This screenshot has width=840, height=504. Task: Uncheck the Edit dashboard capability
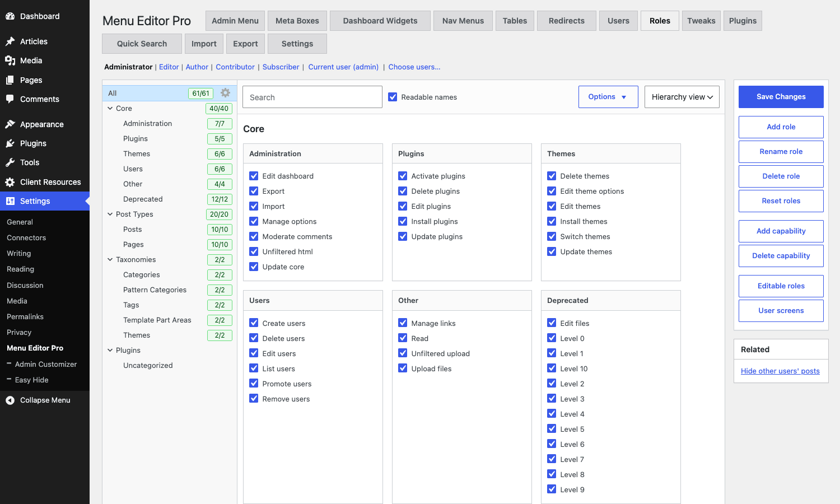click(x=254, y=176)
